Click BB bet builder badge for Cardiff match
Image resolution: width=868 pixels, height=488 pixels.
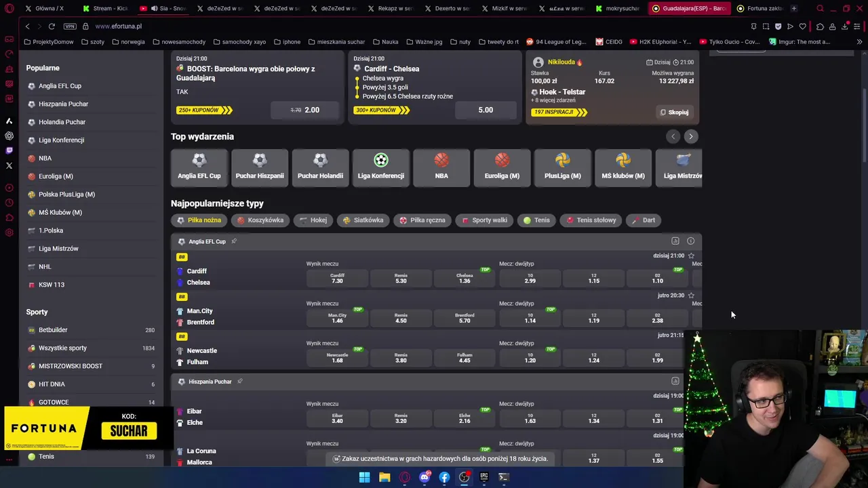[182, 257]
